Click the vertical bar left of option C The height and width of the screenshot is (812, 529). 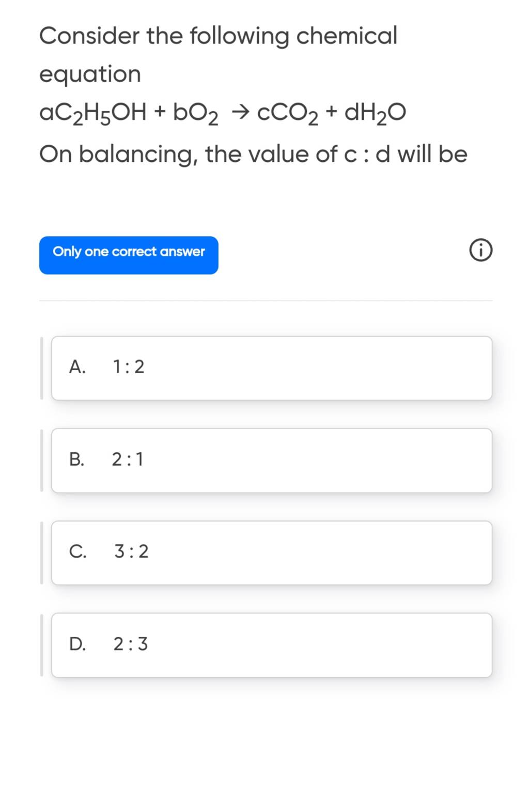(42, 553)
